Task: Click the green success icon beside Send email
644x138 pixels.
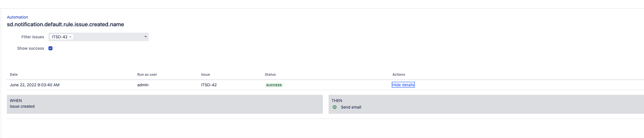Action: [x=335, y=107]
